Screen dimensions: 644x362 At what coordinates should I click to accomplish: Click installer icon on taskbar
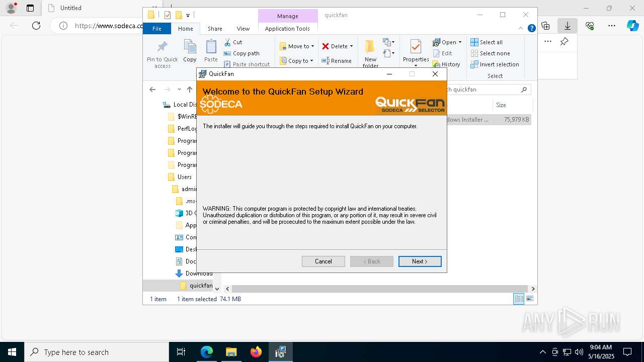tap(280, 352)
